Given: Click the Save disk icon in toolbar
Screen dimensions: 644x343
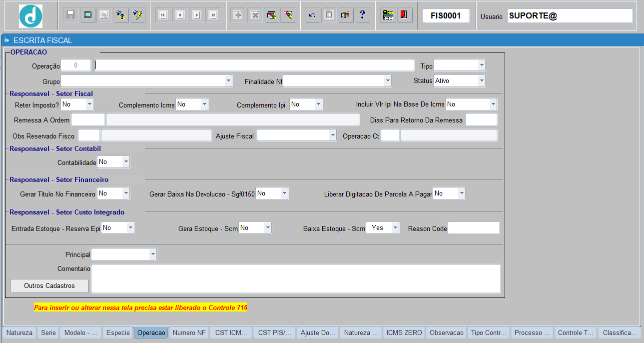Looking at the screenshot, I should (x=70, y=15).
